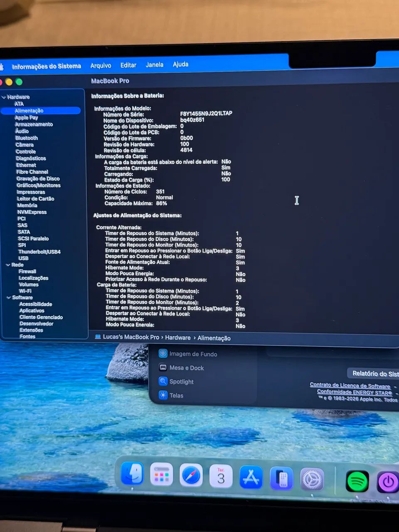Select Impressoras in the sidebar
The height and width of the screenshot is (532, 399).
tap(31, 192)
